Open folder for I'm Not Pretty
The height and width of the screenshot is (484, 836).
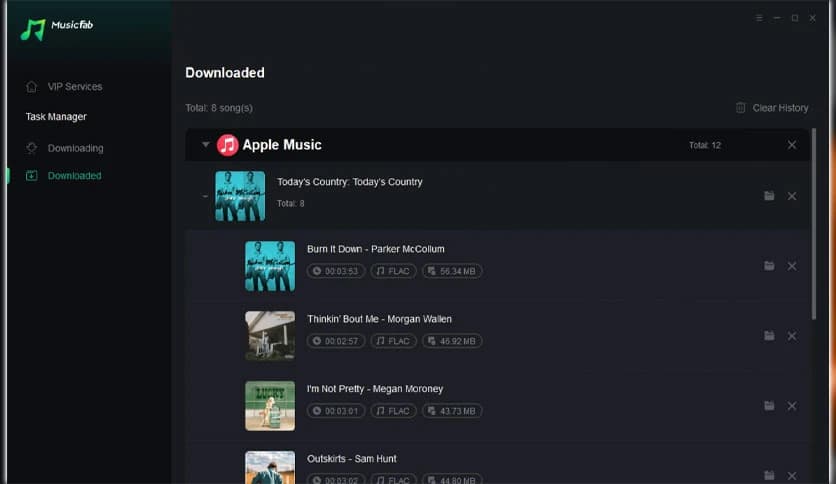(769, 406)
